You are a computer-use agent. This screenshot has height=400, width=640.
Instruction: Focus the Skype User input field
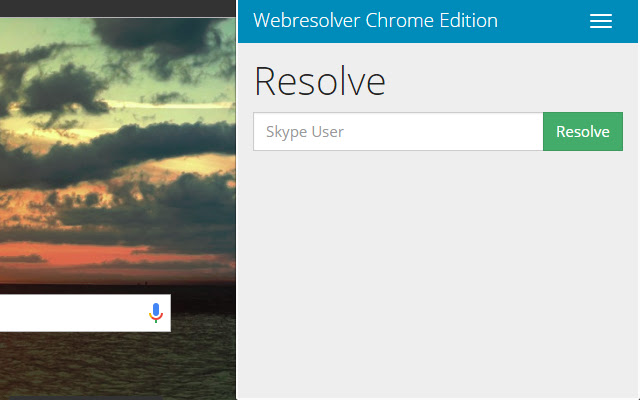398,131
